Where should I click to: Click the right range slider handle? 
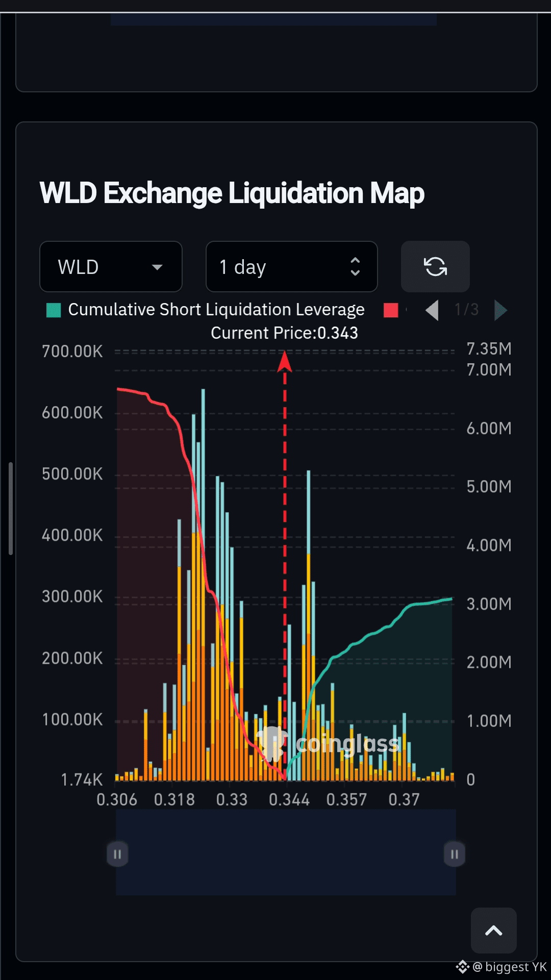click(x=454, y=854)
